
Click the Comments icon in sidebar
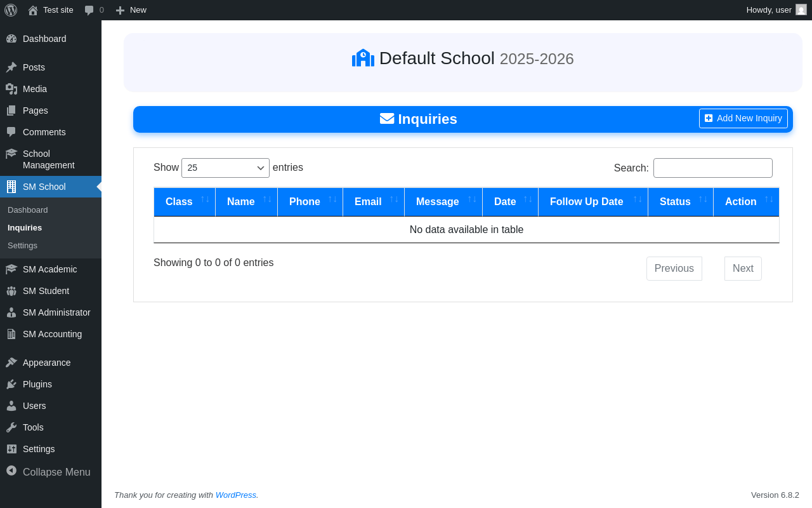(x=11, y=132)
